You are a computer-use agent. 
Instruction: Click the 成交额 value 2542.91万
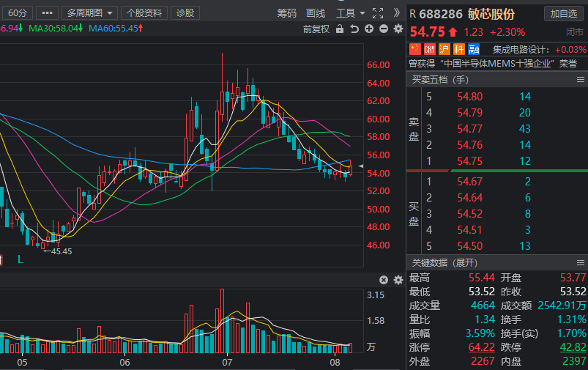tap(562, 306)
